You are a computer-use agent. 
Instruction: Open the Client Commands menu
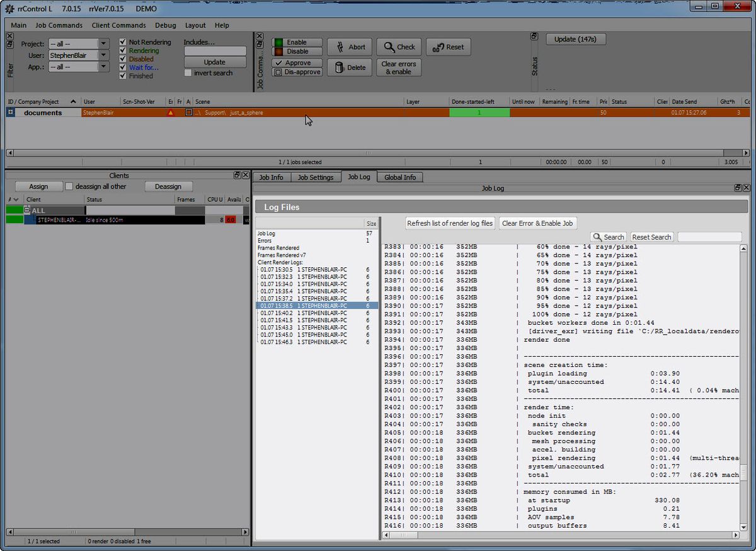pos(118,25)
